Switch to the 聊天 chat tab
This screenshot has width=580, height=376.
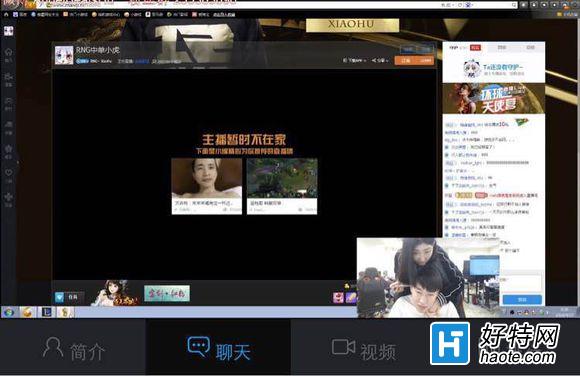tap(218, 347)
